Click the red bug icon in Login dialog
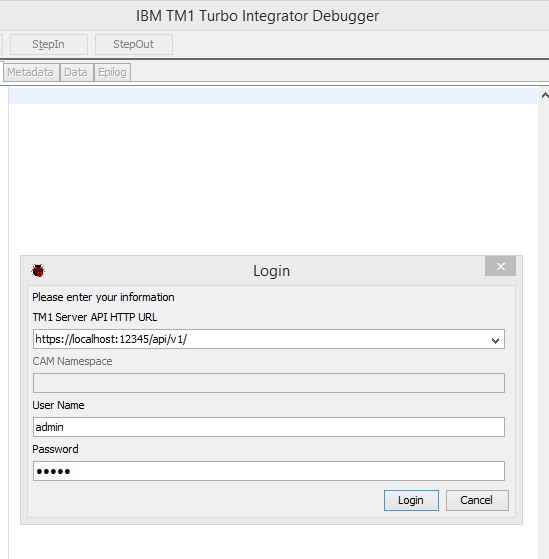Viewport: 549px width, 559px height. (38, 271)
